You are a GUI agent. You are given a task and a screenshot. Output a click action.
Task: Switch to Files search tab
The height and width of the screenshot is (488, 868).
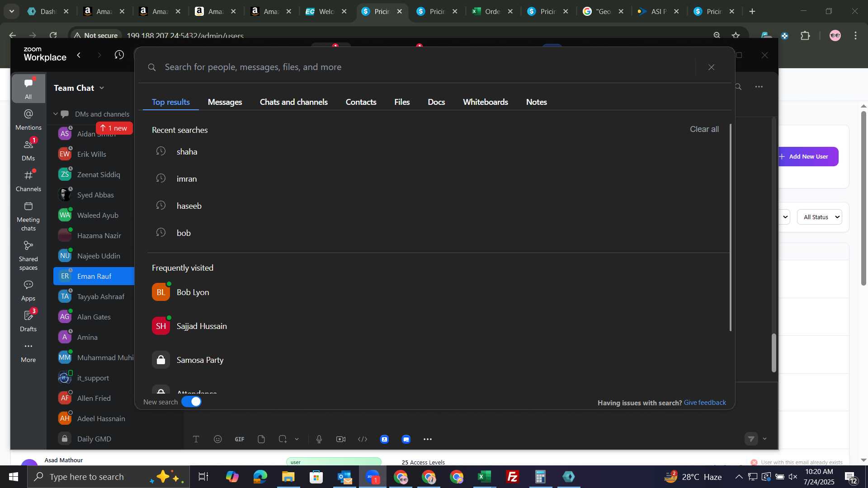402,102
